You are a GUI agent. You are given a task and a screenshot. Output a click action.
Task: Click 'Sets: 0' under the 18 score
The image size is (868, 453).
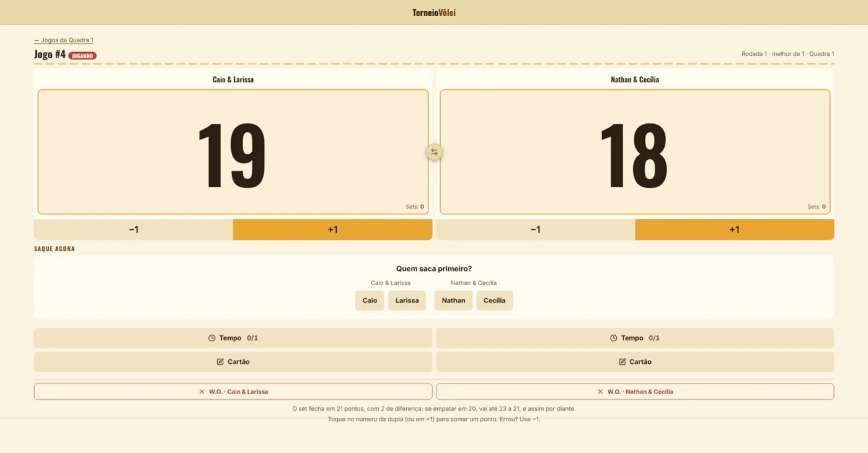tap(817, 207)
